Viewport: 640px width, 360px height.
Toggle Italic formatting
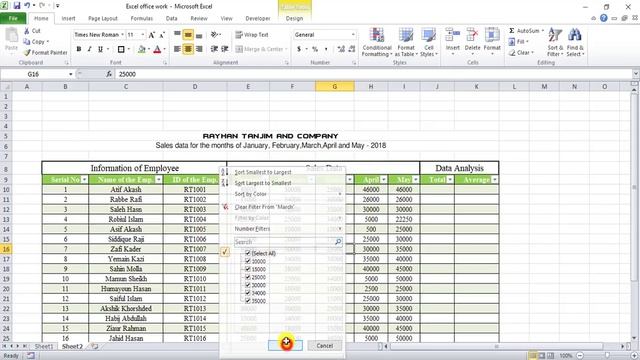(89, 49)
